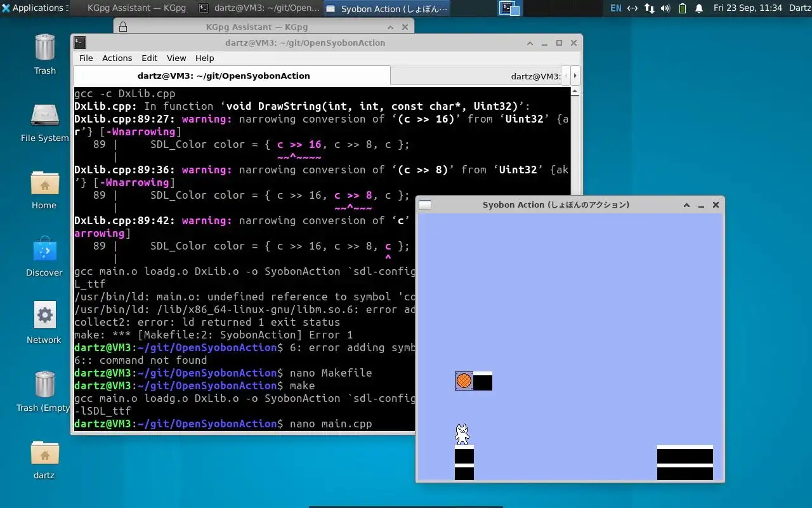Image resolution: width=812 pixels, height=508 pixels.
Task: Open the Applications menu in the top panel
Action: pyautogui.click(x=34, y=8)
